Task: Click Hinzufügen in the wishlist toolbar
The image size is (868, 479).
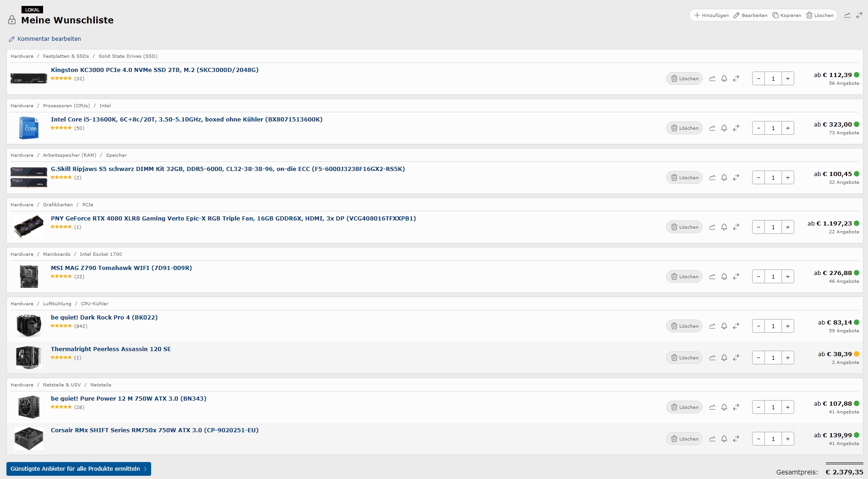Action: click(x=711, y=15)
